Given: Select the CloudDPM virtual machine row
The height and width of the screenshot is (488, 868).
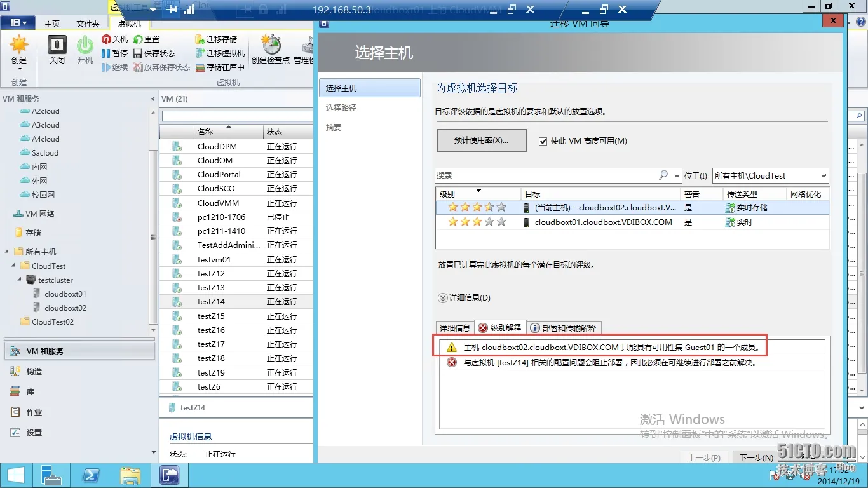Looking at the screenshot, I should pos(236,147).
